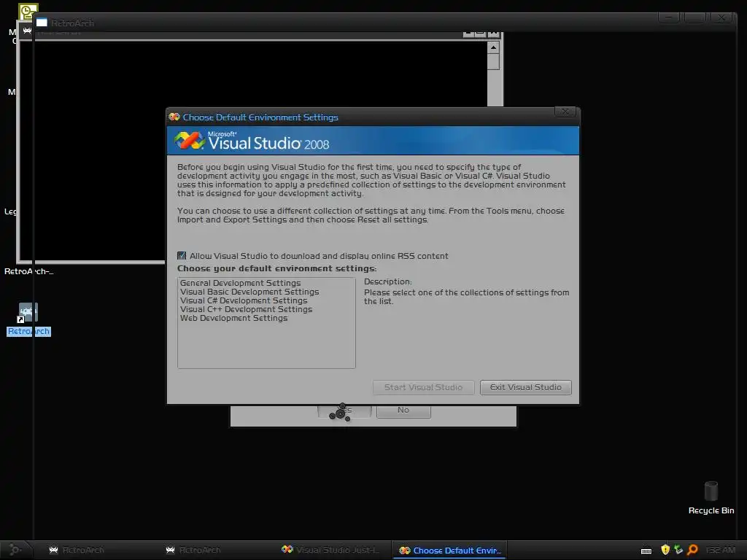Click the invader icon in the console window title
Image resolution: width=747 pixels, height=560 pixels.
pyautogui.click(x=27, y=31)
